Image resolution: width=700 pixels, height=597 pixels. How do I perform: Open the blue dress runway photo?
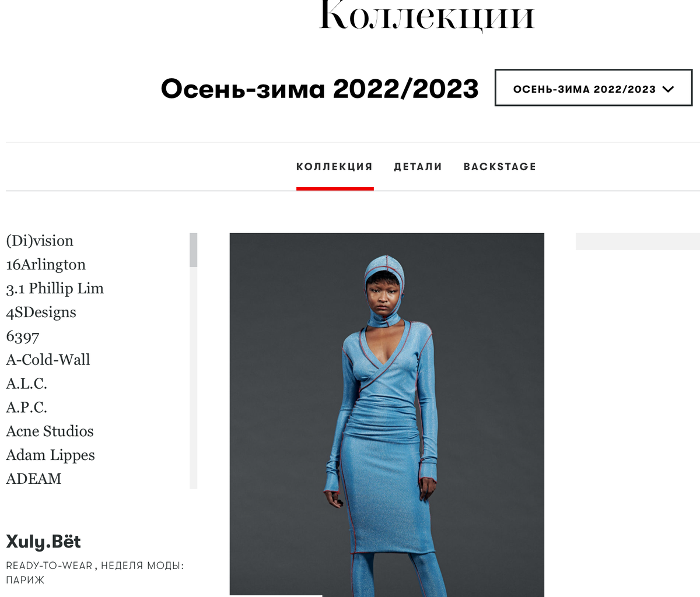pyautogui.click(x=387, y=415)
